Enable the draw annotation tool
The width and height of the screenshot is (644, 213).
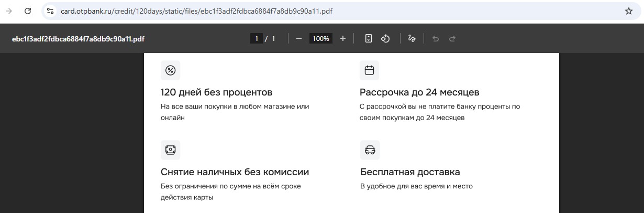point(412,39)
